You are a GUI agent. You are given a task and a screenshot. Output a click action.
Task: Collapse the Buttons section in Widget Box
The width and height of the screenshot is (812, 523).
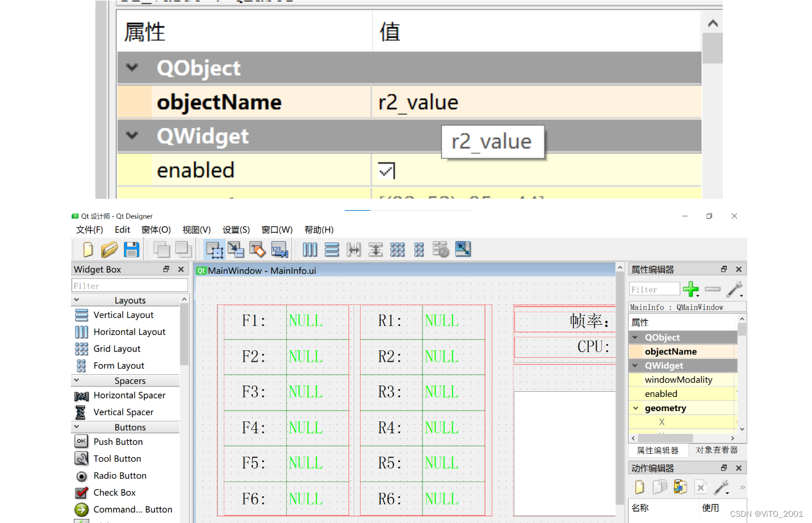click(x=77, y=426)
